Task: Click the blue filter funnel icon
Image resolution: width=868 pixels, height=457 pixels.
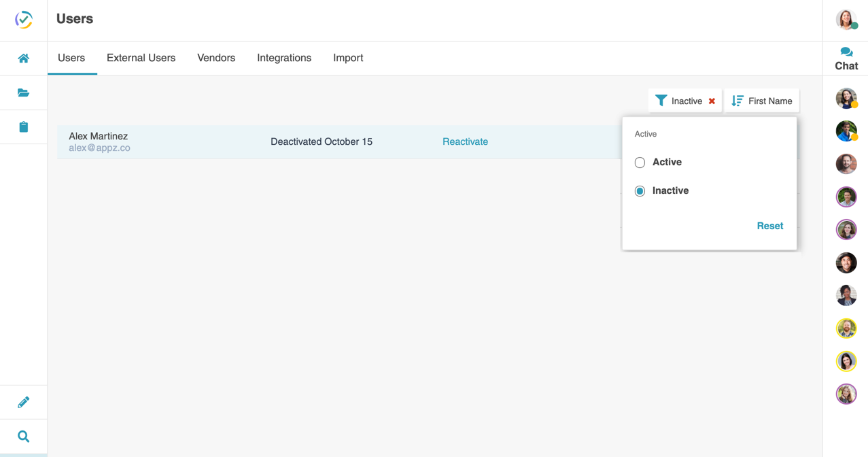Action: pos(660,100)
